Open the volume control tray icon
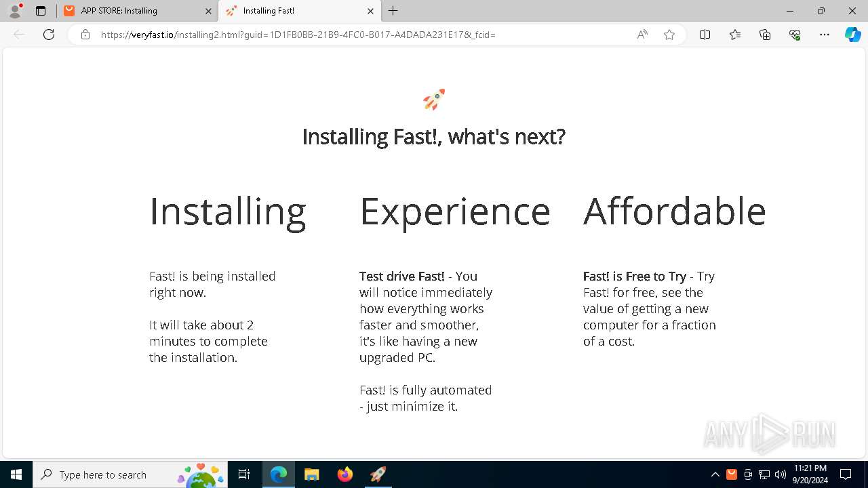 point(781,474)
